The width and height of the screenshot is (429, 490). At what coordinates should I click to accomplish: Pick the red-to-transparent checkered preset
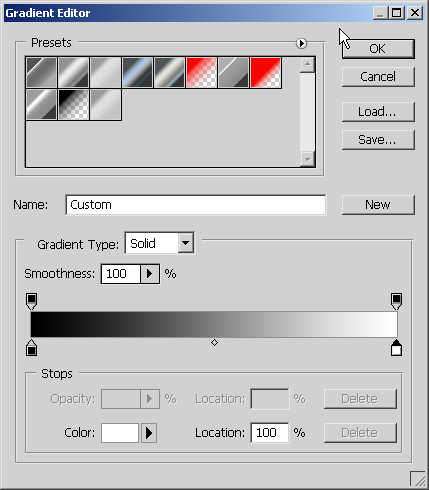(x=202, y=73)
